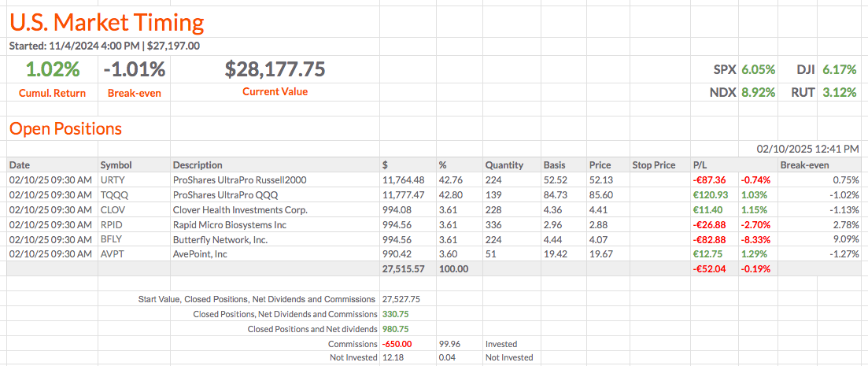Click Clover Health Investments Corp. description
The width and height of the screenshot is (868, 366).
pos(240,209)
